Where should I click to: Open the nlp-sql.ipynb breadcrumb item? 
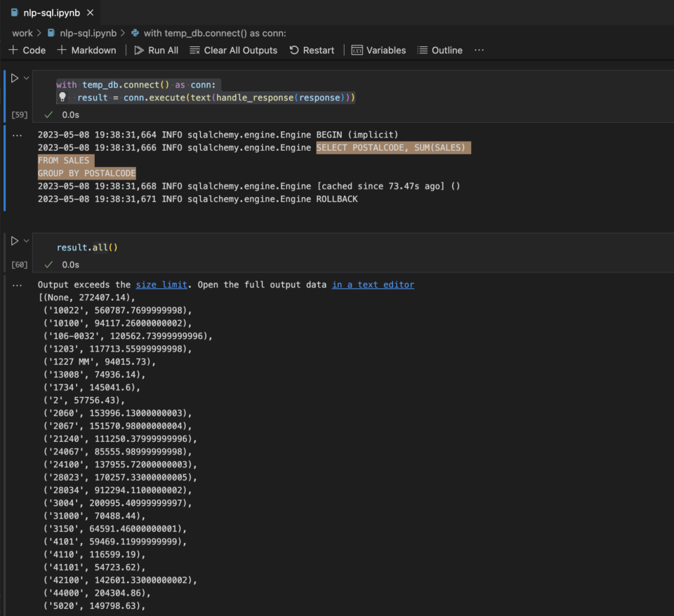88,33
